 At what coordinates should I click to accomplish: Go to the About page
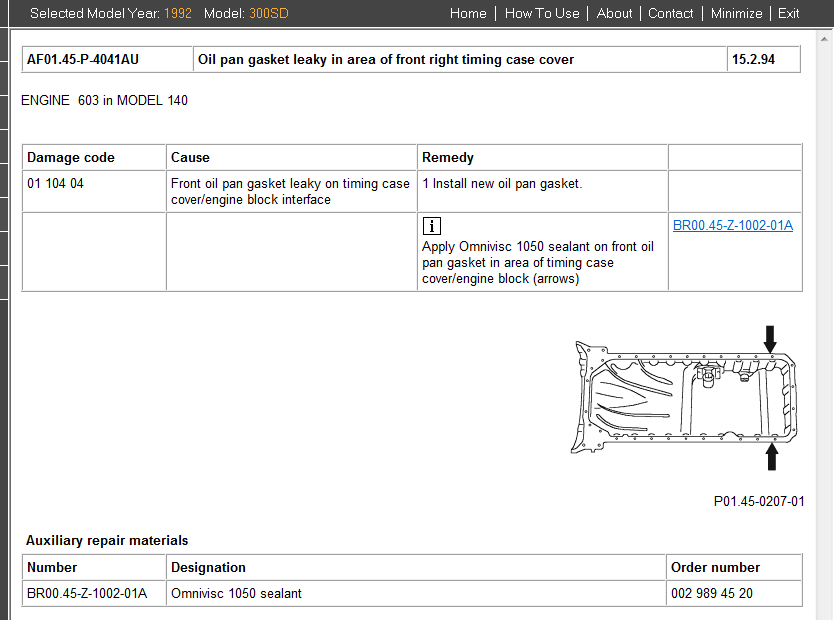(x=614, y=13)
